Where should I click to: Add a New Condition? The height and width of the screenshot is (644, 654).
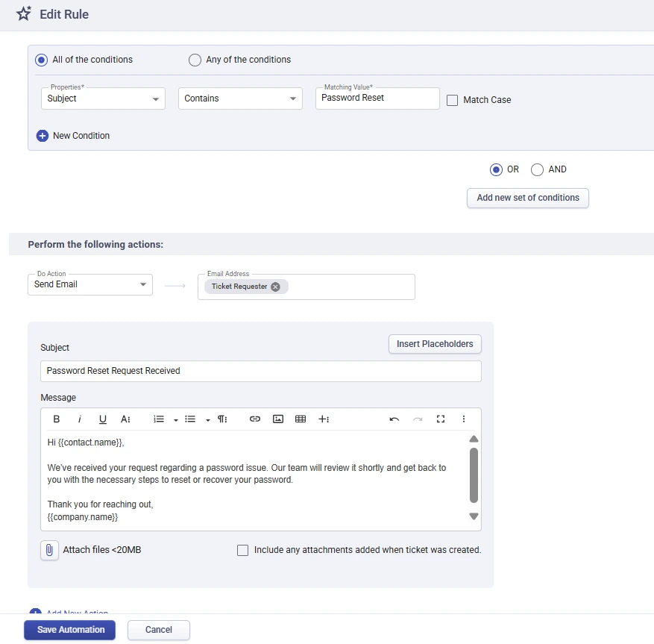72,136
